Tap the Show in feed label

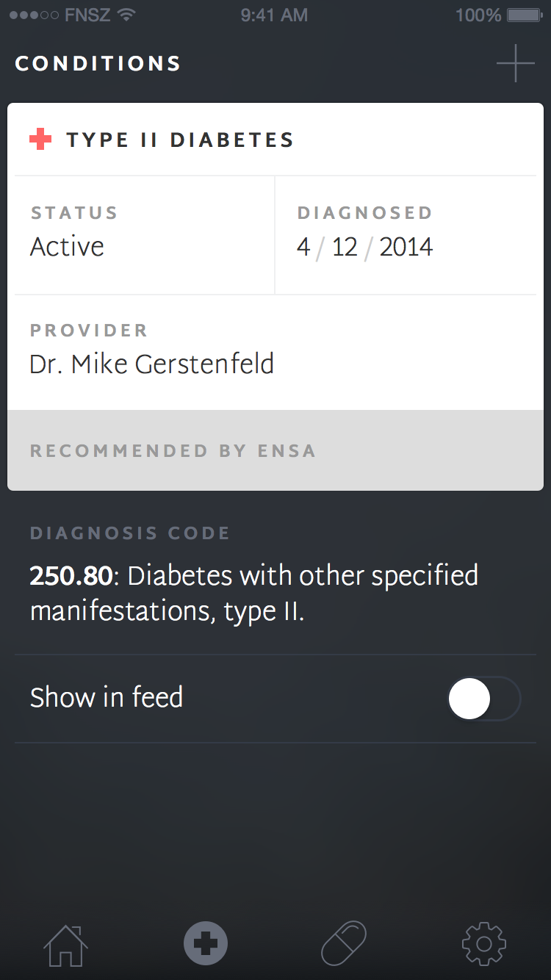point(107,698)
